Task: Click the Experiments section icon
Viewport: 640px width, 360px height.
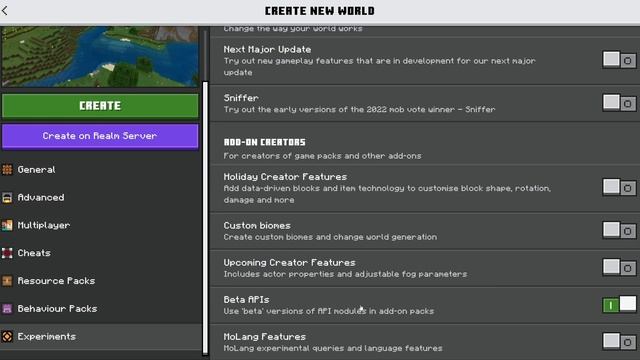Action: 7,336
